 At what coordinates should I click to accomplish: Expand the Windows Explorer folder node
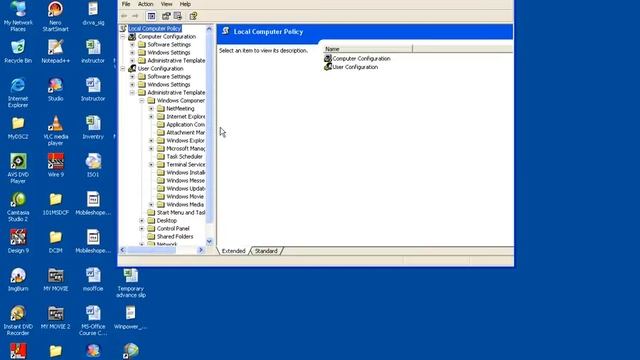pyautogui.click(x=151, y=140)
